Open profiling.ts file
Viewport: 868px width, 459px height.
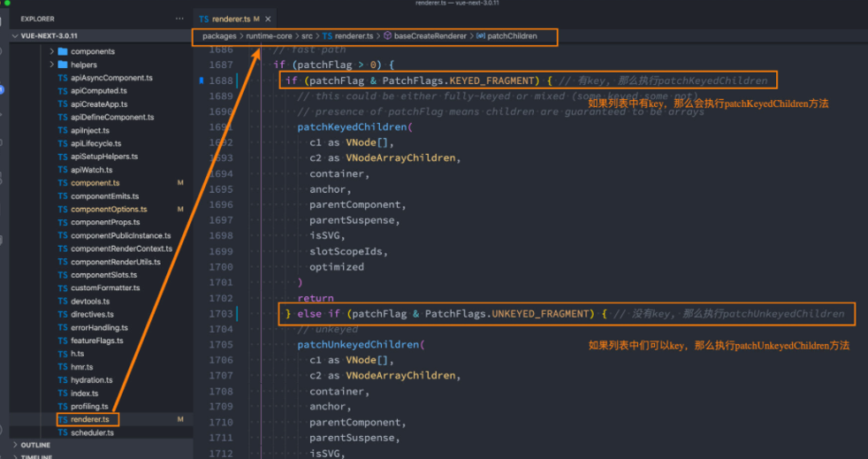89,406
